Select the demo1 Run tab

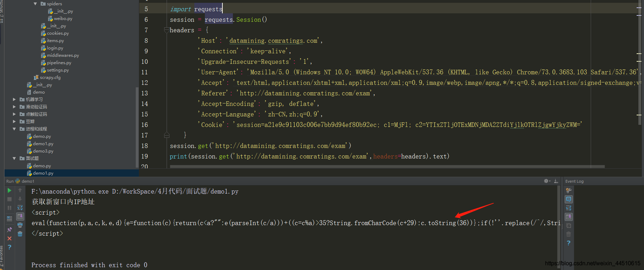pyautogui.click(x=25, y=181)
